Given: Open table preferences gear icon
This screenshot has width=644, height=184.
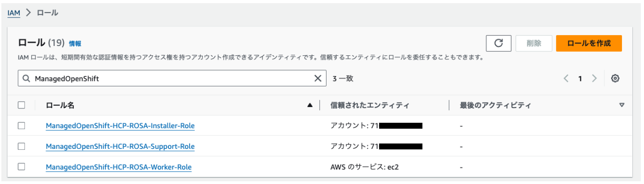Looking at the screenshot, I should coord(615,78).
